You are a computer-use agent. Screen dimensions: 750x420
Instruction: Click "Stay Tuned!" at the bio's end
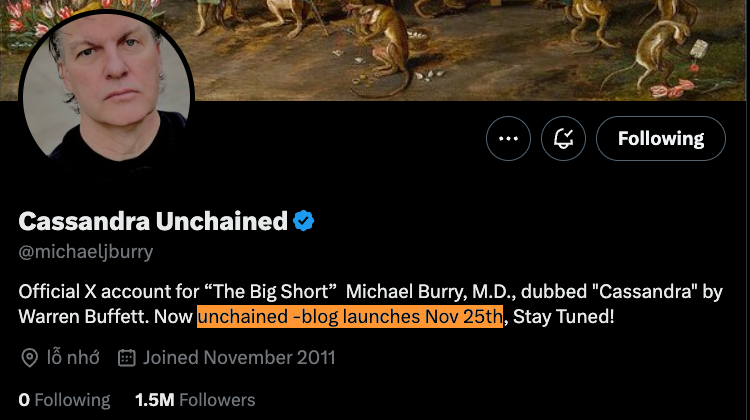click(x=571, y=317)
